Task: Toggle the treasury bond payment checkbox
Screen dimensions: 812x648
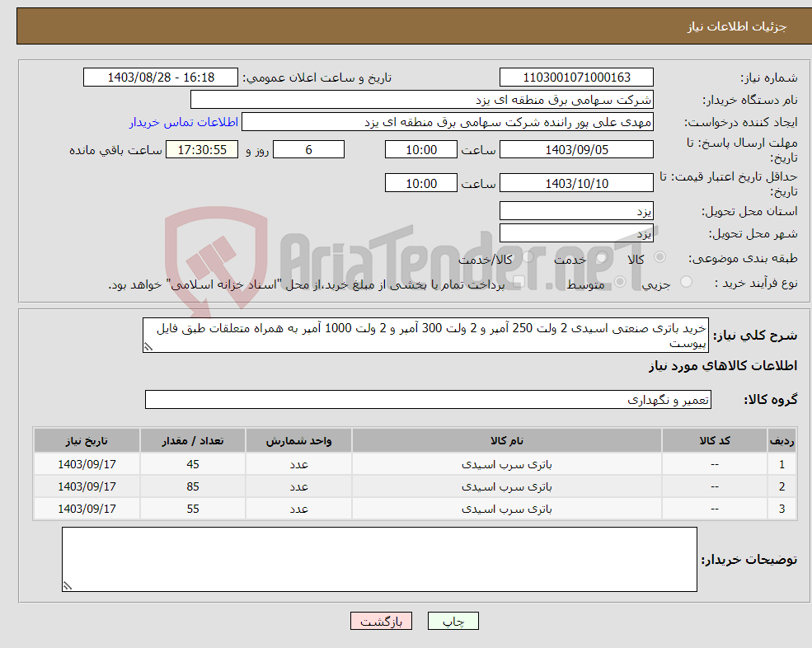Action: click(519, 282)
